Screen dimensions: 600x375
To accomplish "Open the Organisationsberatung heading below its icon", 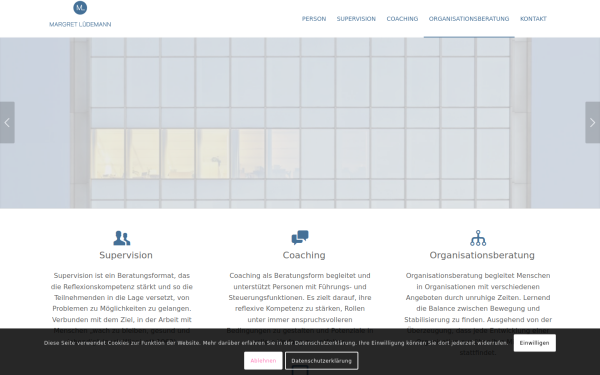I will click(x=482, y=255).
